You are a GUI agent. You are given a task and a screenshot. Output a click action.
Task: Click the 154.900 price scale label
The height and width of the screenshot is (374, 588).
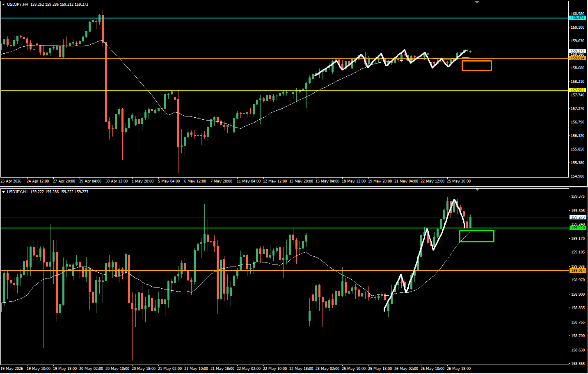[x=577, y=176]
